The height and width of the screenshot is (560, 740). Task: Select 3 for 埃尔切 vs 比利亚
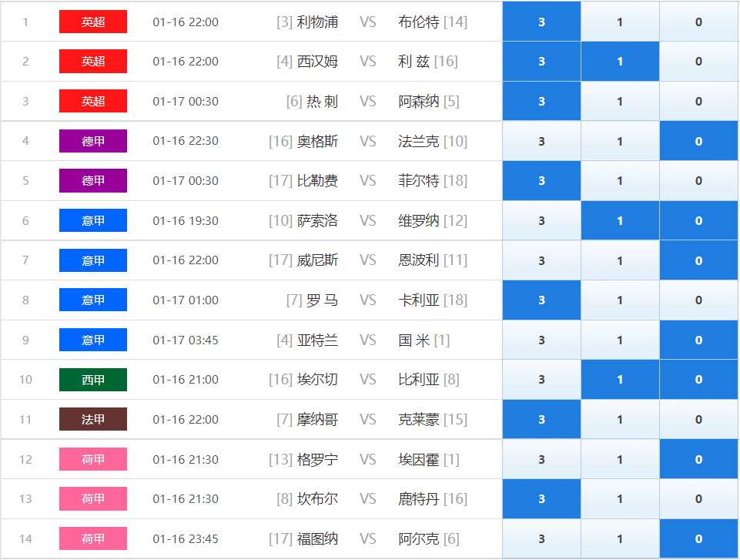[x=541, y=380]
